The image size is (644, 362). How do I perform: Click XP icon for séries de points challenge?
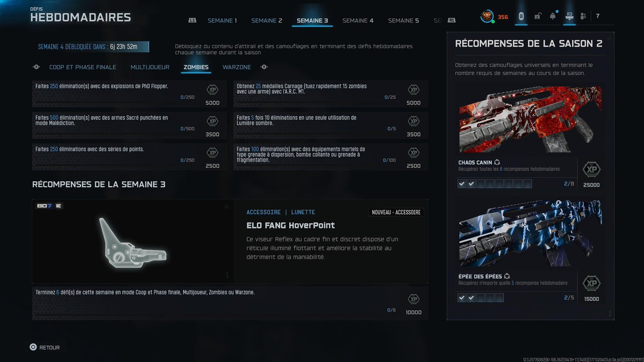tap(213, 153)
